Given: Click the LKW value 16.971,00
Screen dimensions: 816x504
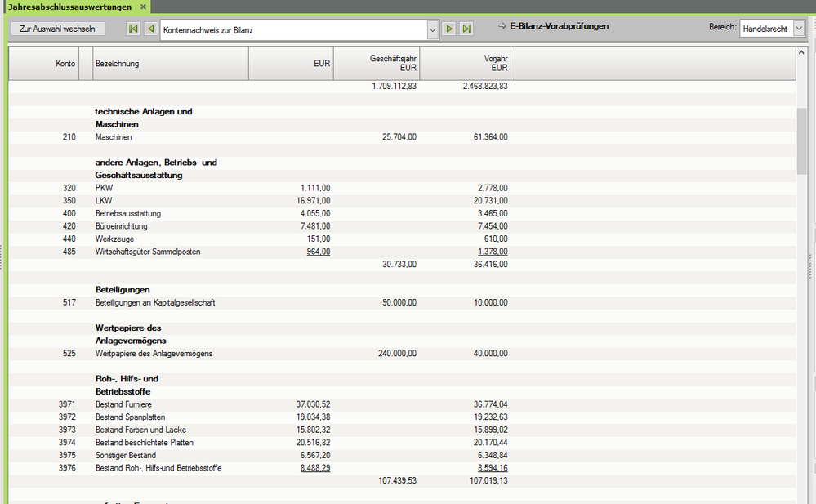Looking at the screenshot, I should 314,200.
